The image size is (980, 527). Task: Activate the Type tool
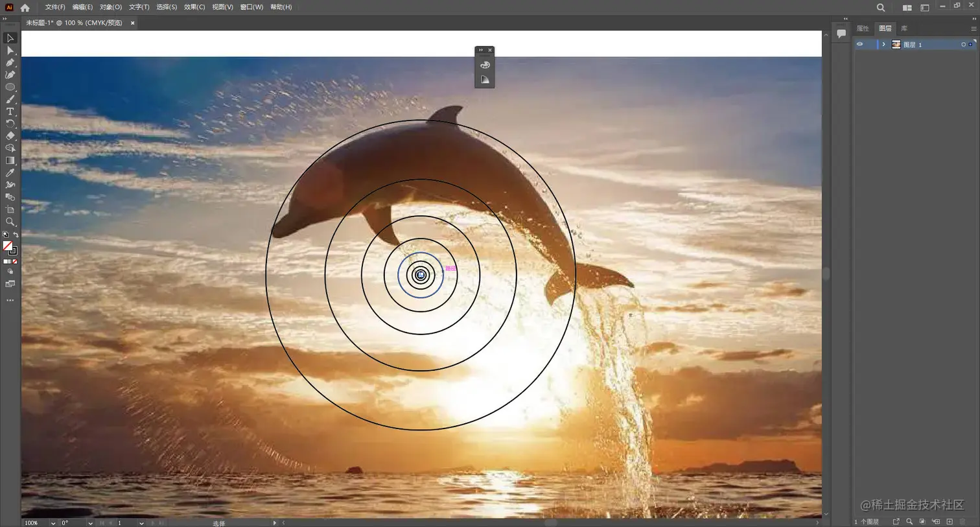10,111
